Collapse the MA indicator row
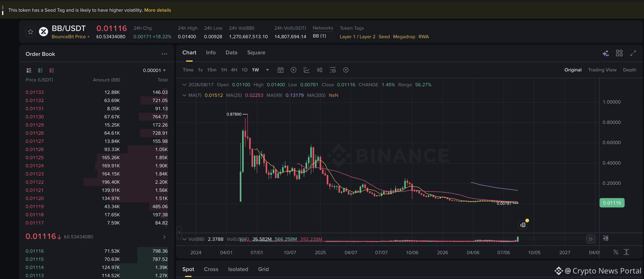The width and height of the screenshot is (644, 279). click(184, 95)
